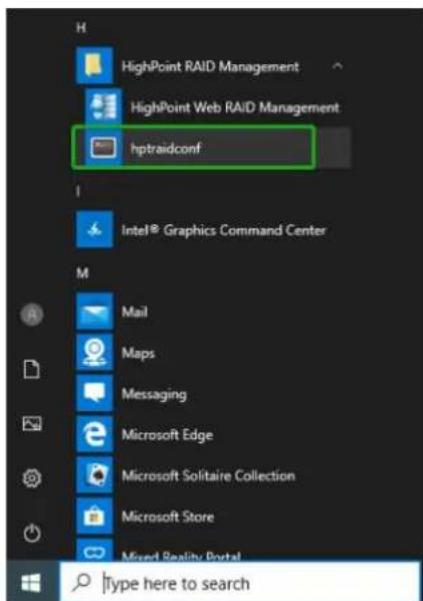
Task: Click the Messaging chat bubble icon
Action: pos(95,393)
